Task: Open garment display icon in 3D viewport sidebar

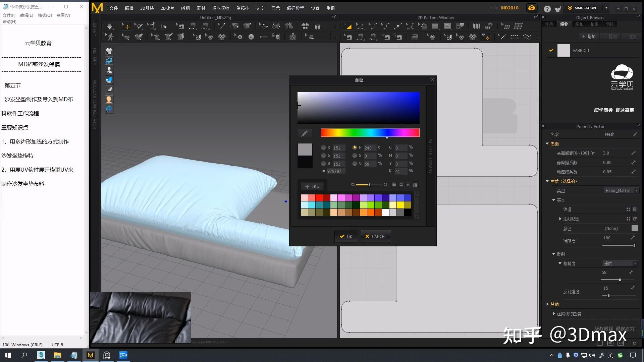Action: (109, 51)
